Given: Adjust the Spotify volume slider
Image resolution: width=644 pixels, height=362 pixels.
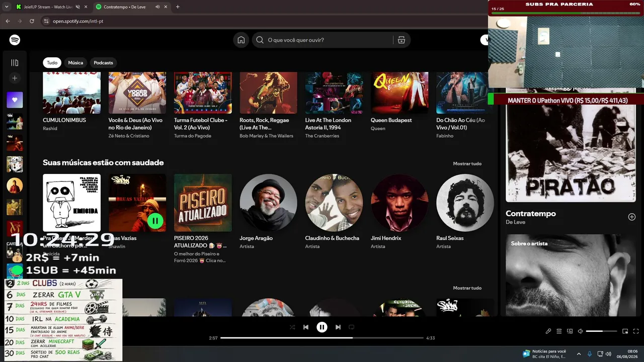Looking at the screenshot, I should [601, 331].
